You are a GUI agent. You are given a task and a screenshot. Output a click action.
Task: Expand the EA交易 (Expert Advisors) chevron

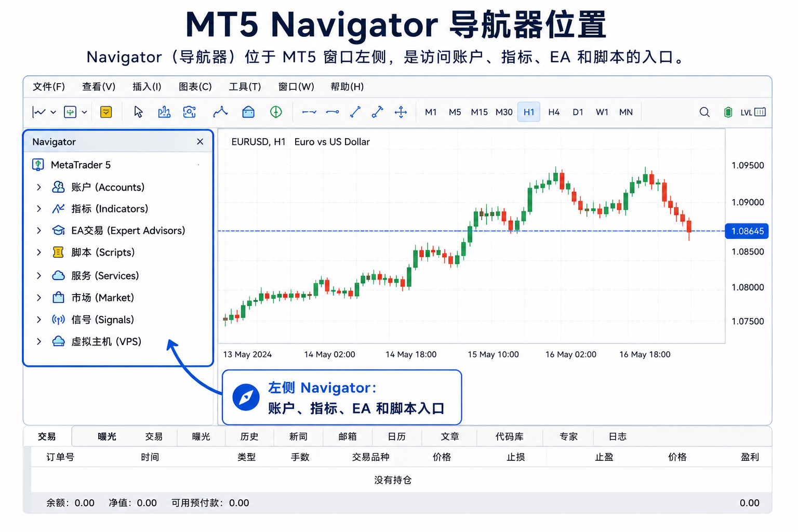coord(39,231)
